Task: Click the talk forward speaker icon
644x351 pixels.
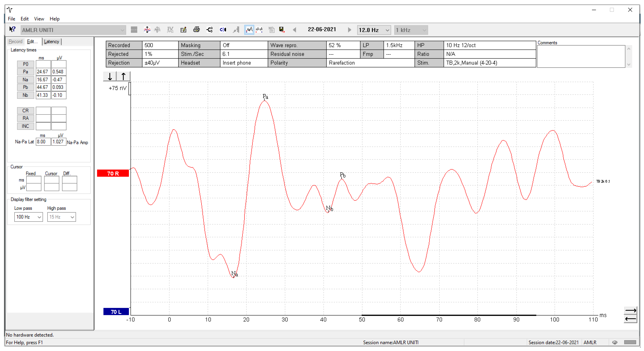Action: [x=223, y=30]
